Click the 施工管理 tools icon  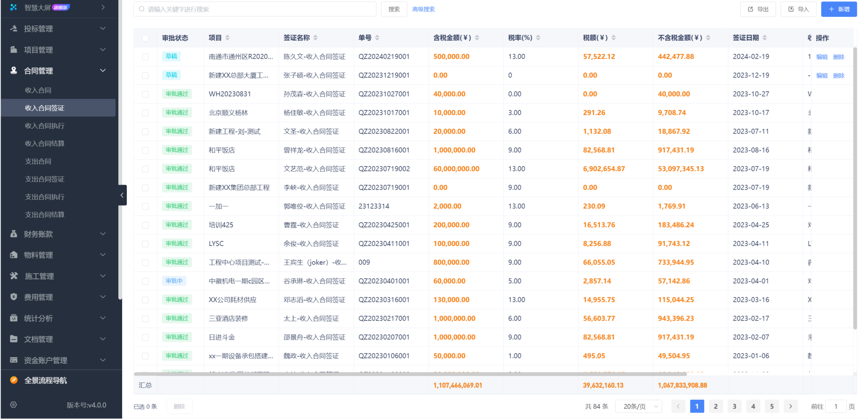[x=14, y=276]
